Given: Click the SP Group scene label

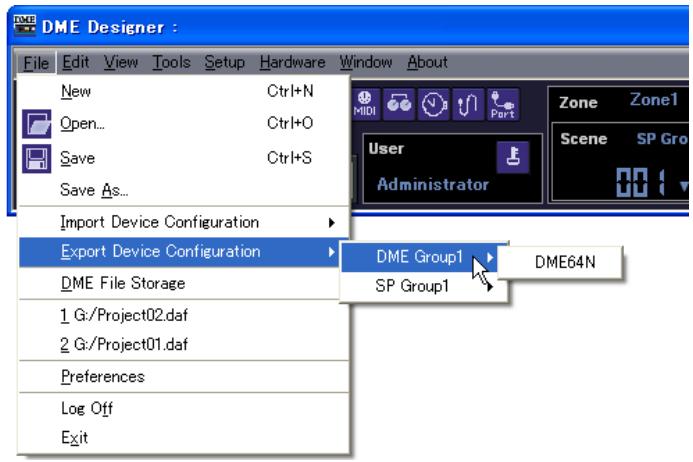Looking at the screenshot, I should pos(662,139).
